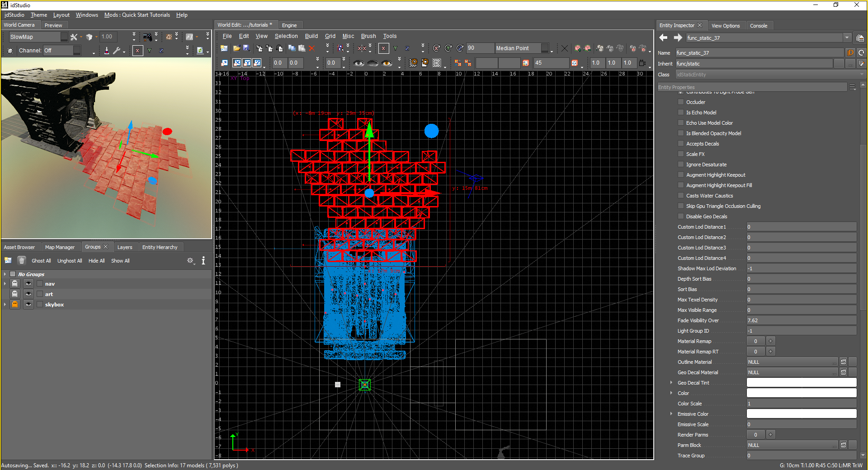Click the wrench icon beside Channel
Image resolution: width=868 pixels, height=470 pixels.
point(117,51)
